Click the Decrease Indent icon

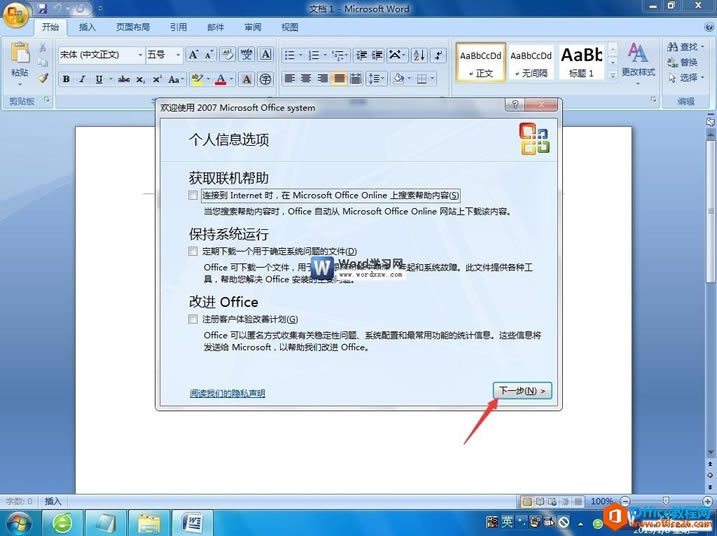click(x=361, y=55)
